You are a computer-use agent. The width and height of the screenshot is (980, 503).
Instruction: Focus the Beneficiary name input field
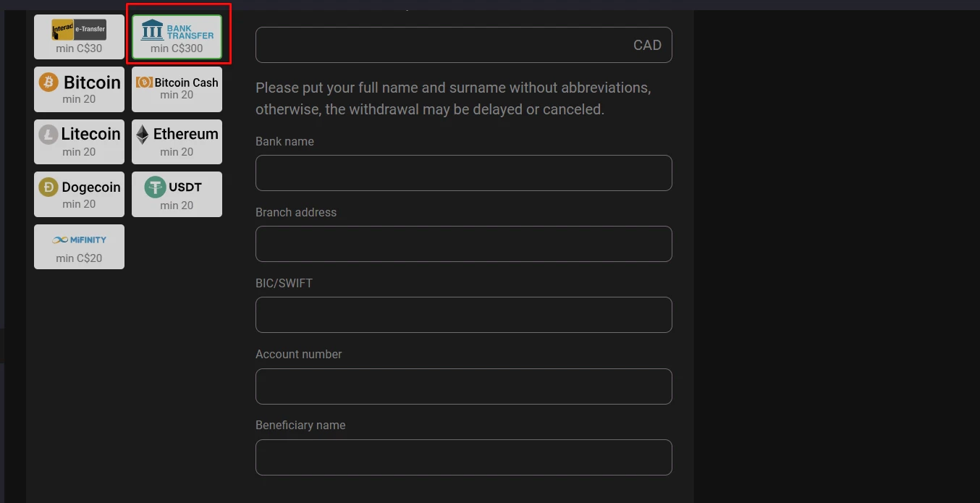[x=463, y=457]
